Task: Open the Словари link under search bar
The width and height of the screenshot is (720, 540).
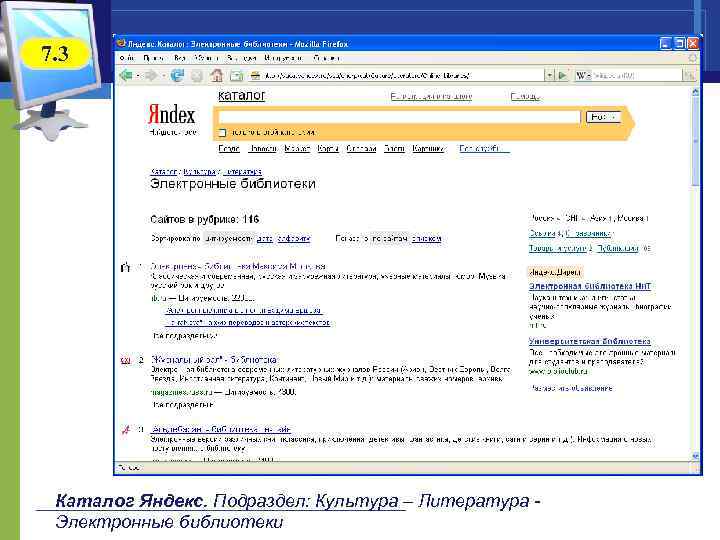Action: click(x=361, y=149)
